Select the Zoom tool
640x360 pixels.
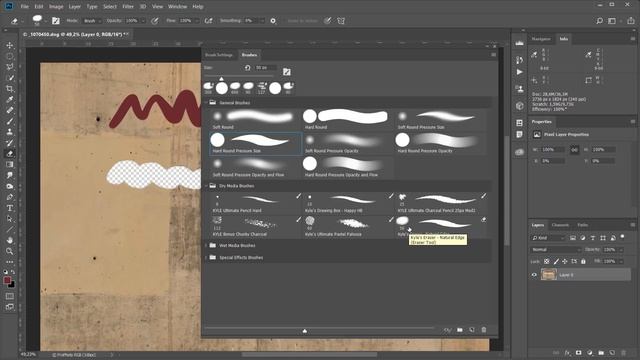10,251
